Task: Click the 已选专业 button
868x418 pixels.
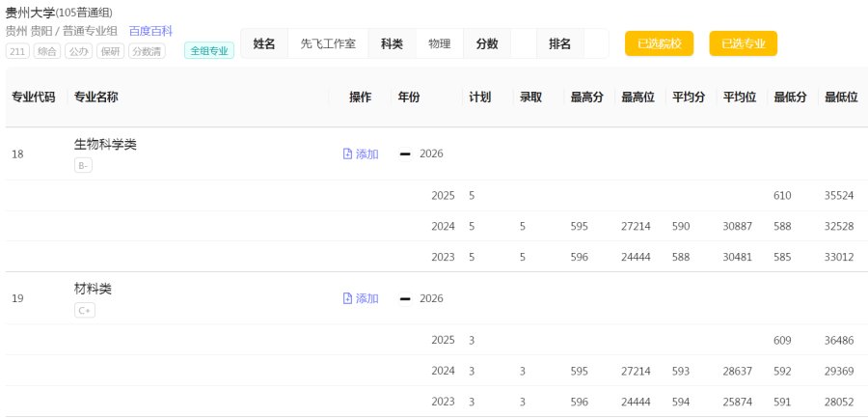Action: coord(744,43)
